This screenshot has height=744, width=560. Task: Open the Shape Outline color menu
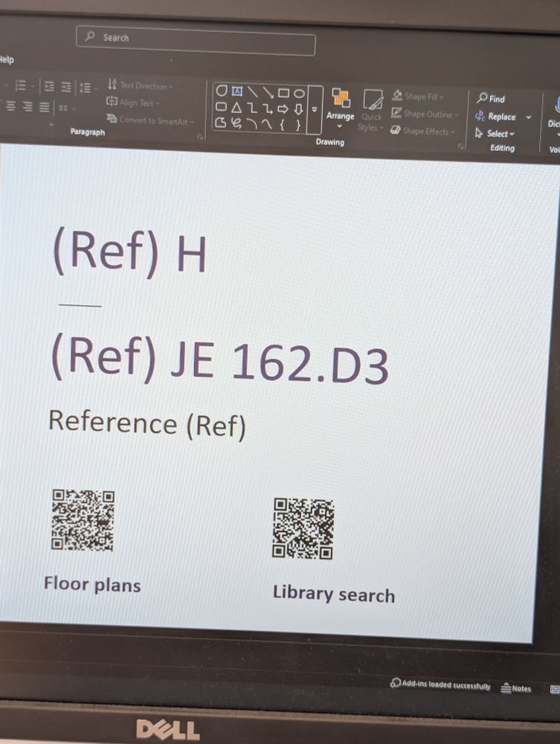coord(425,114)
